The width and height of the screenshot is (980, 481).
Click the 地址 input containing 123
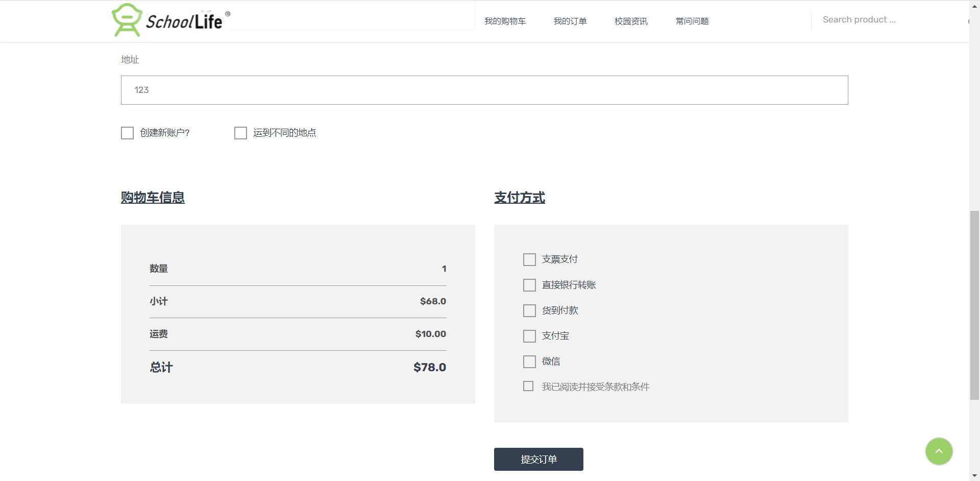484,90
